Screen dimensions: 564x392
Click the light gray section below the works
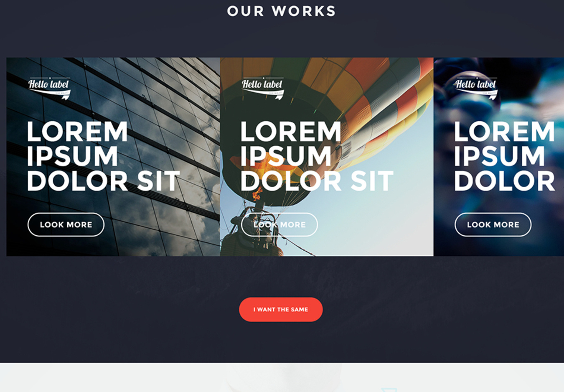(282, 377)
